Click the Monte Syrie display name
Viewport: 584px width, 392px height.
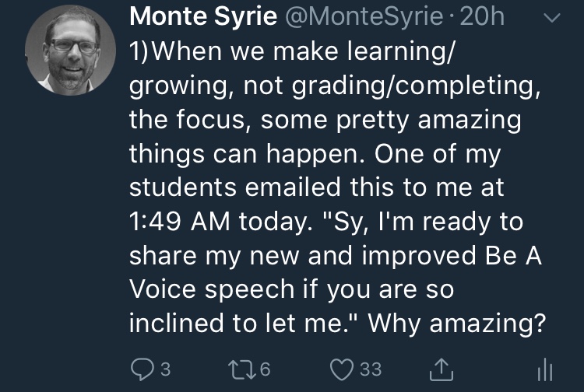[x=202, y=17]
